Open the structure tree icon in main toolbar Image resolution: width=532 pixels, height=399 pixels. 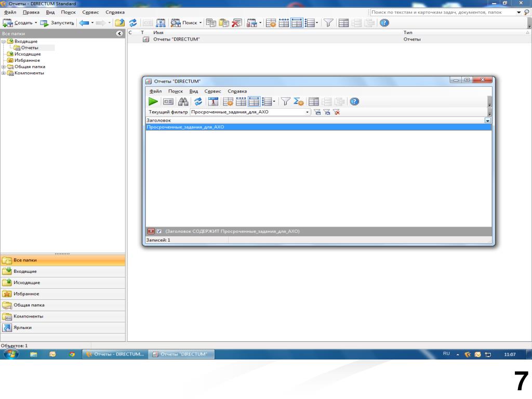tap(161, 23)
